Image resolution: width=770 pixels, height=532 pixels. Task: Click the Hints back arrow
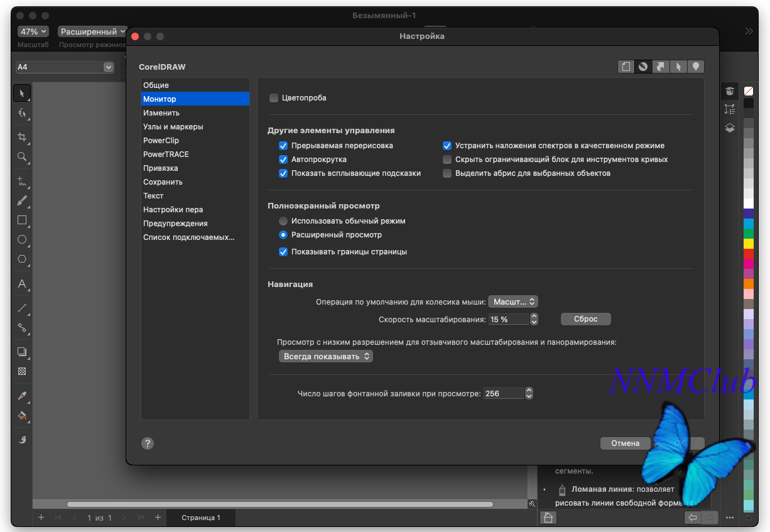click(x=693, y=518)
